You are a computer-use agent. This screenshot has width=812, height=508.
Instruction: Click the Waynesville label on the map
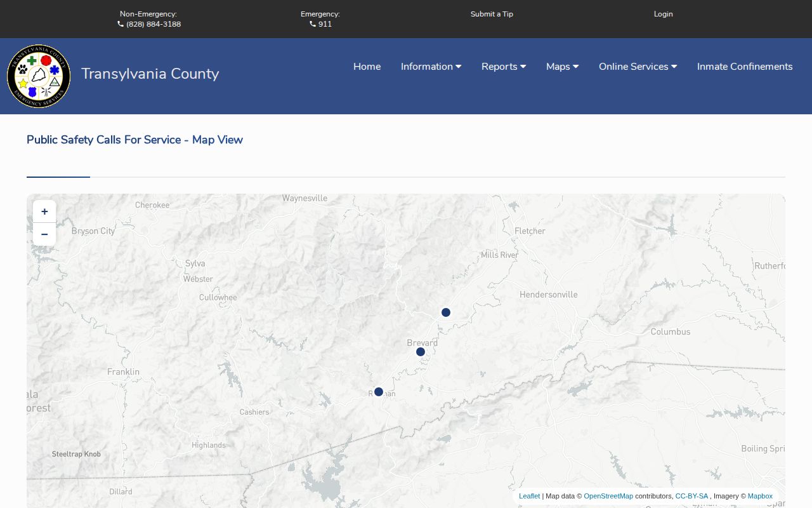click(x=305, y=198)
